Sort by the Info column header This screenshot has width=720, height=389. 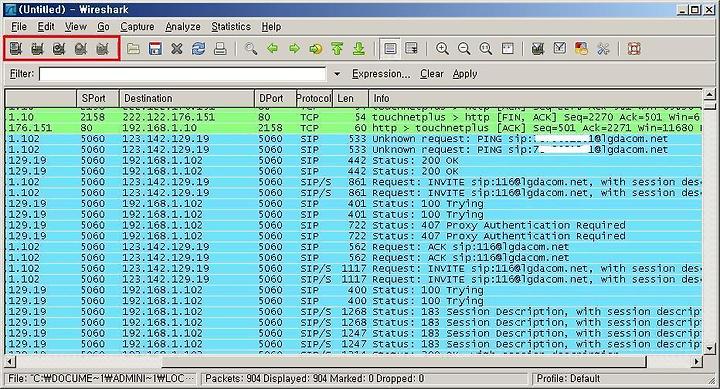(x=535, y=98)
